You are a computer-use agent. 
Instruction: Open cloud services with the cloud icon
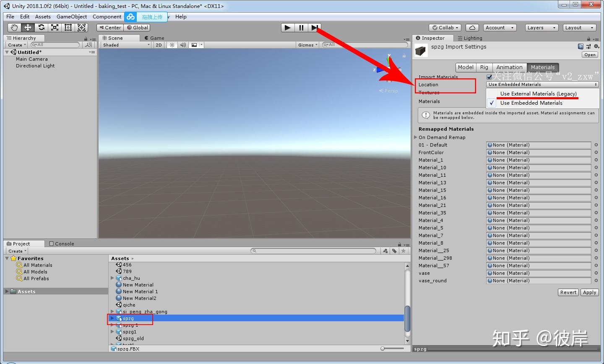click(472, 28)
